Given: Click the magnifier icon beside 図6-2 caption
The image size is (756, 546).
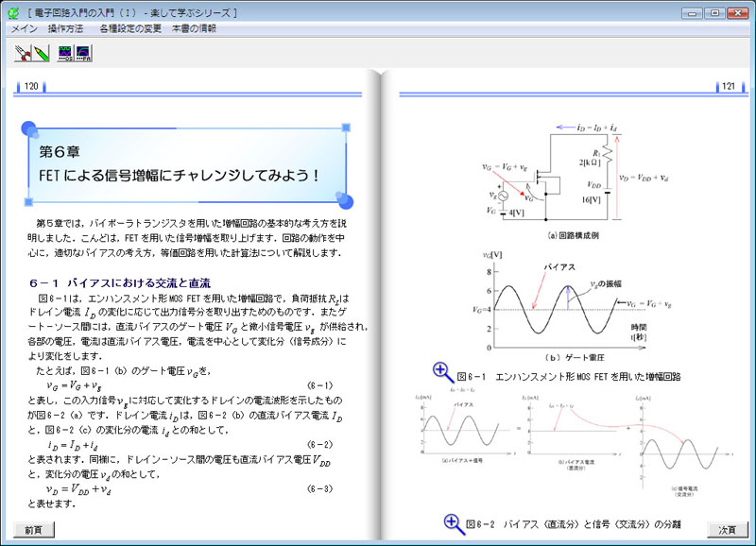Looking at the screenshot, I should pos(454,524).
